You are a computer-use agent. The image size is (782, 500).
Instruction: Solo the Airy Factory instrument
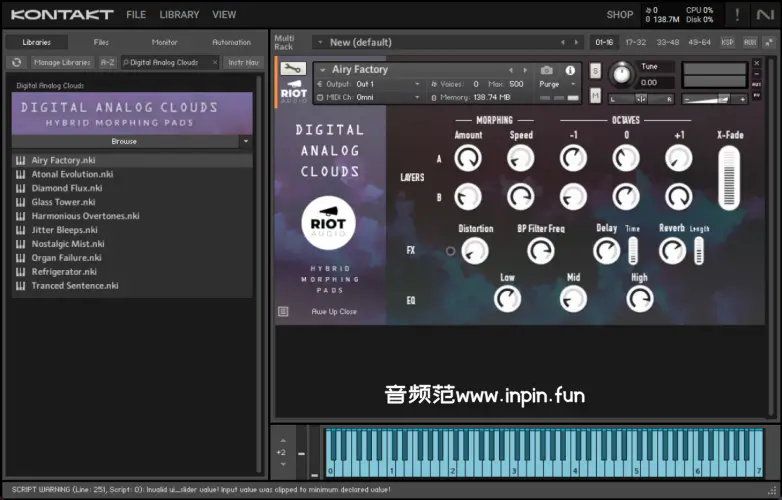click(x=596, y=71)
